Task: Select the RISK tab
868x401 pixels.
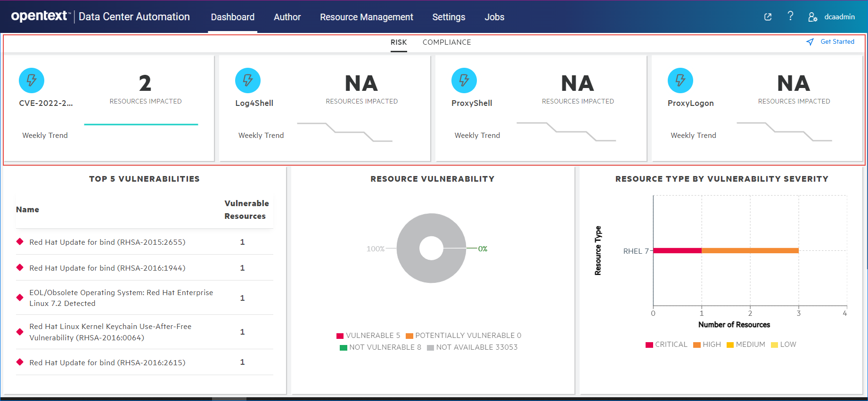Action: 398,42
